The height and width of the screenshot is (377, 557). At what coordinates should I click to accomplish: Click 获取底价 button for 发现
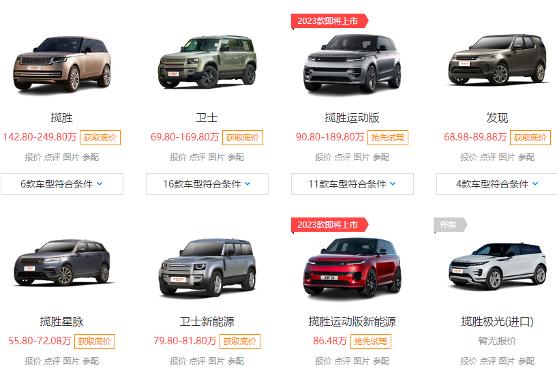coord(530,138)
